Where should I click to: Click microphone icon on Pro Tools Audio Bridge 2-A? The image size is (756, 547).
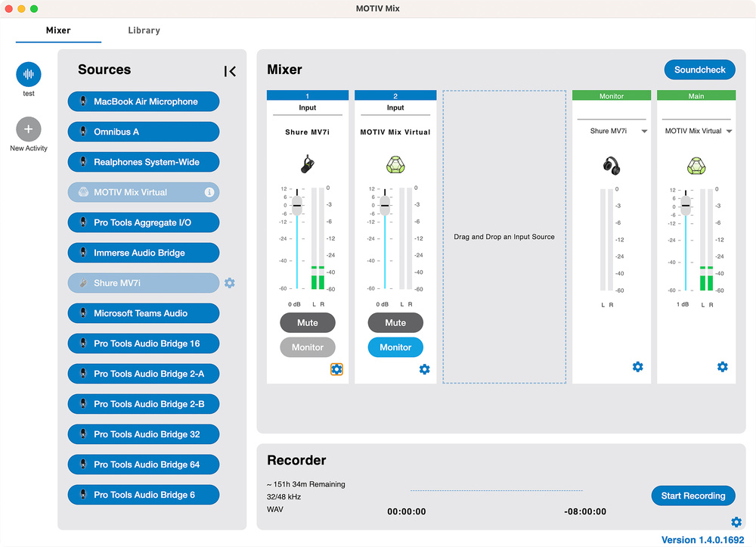tap(83, 373)
